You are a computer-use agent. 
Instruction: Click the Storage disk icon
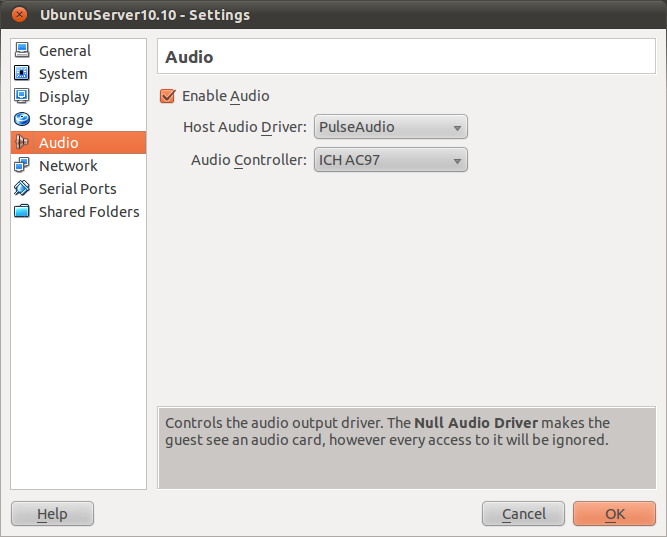(22, 120)
